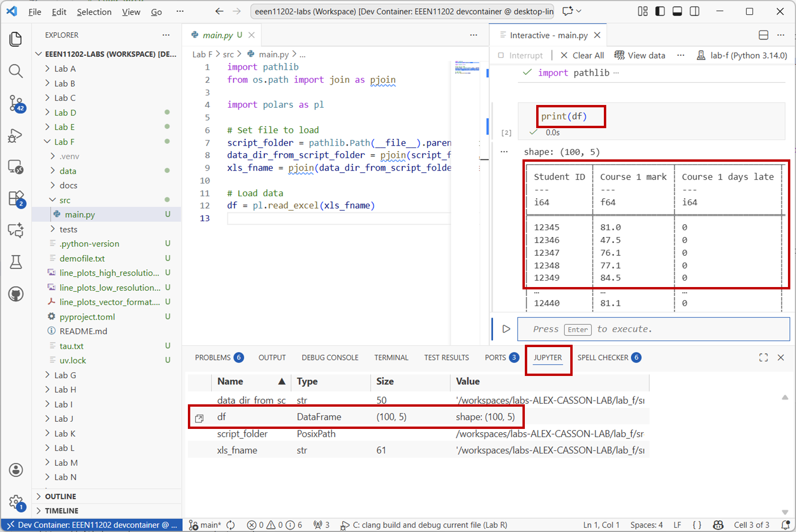Click Clear All in interactive window

(582, 55)
